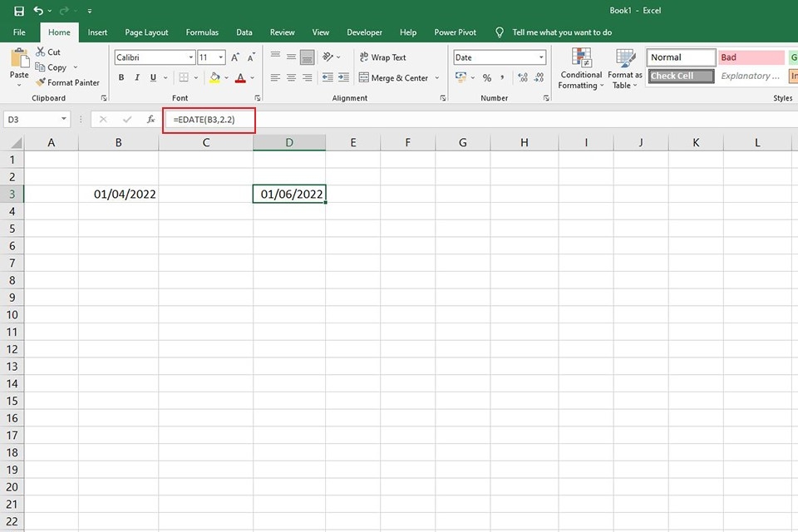
Task: Click the Increase Indent icon
Action: coord(343,78)
